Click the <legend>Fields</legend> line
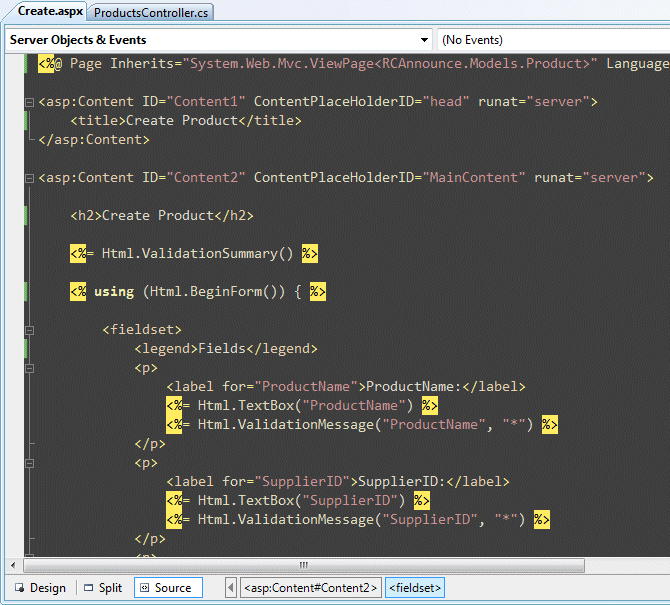This screenshot has height=605, width=670. tap(226, 349)
